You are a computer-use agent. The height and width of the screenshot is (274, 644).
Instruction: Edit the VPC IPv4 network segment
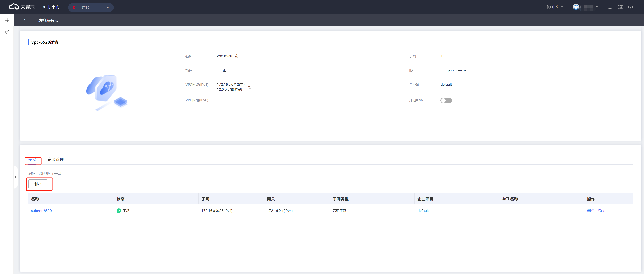pyautogui.click(x=249, y=87)
